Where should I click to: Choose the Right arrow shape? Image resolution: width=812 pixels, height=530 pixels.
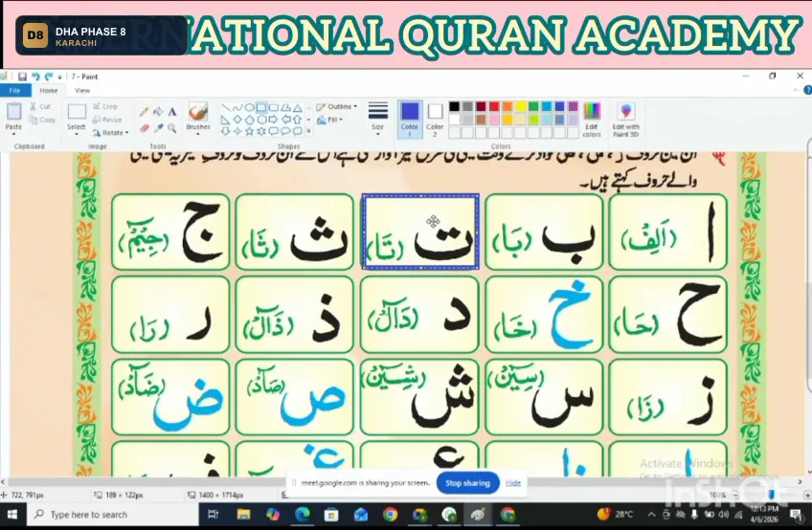[274, 120]
